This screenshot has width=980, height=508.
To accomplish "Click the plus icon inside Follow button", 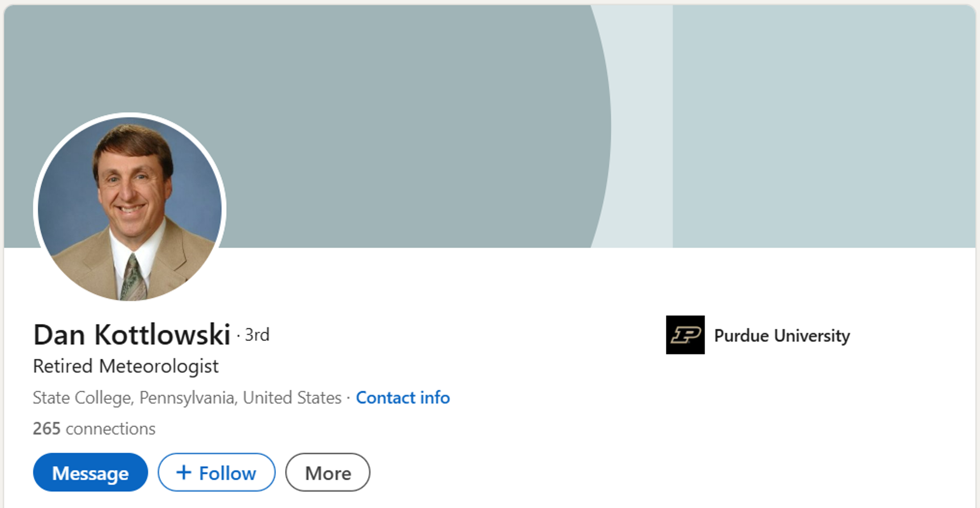I will 184,472.
